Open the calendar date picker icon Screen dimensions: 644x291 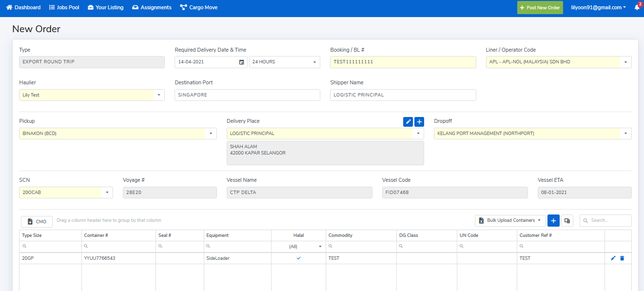click(241, 62)
